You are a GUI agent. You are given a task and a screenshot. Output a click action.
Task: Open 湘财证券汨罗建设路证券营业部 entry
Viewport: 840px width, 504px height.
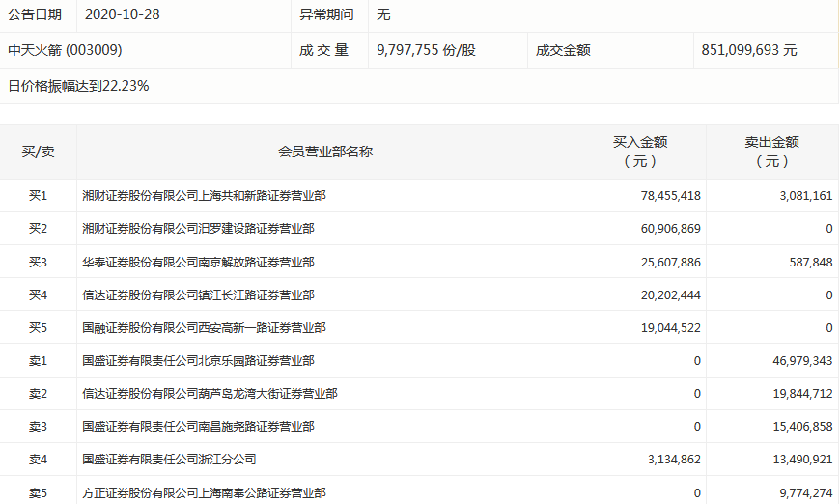pos(198,229)
